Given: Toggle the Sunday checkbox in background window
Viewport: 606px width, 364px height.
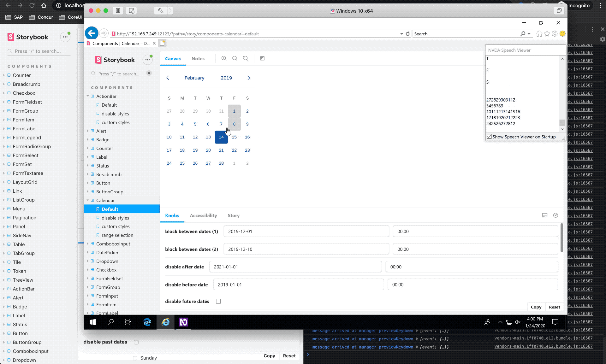Looking at the screenshot, I should point(135,358).
